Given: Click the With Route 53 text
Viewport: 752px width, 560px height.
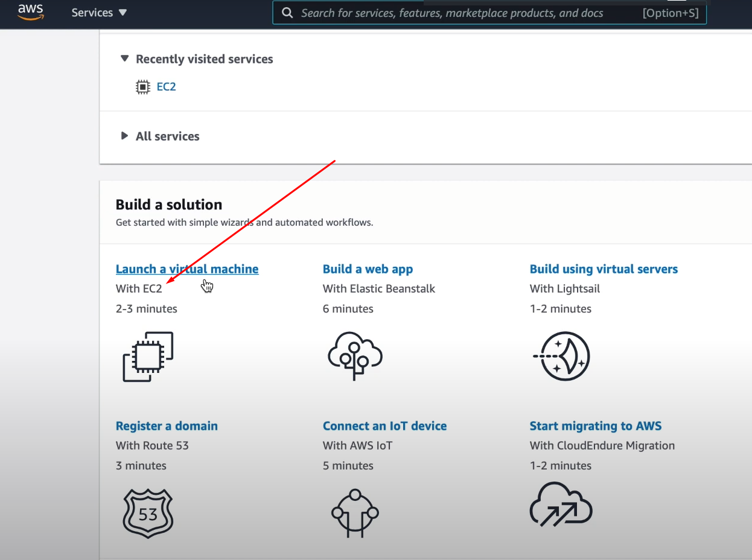Looking at the screenshot, I should click(152, 445).
